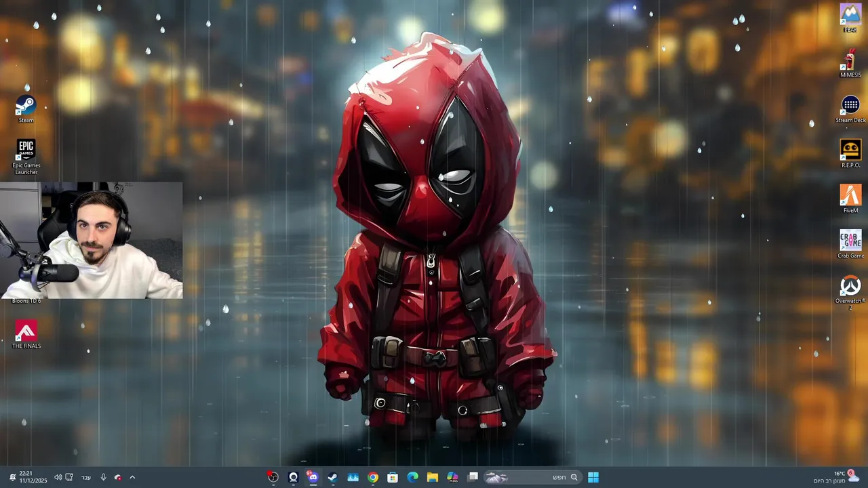Screen dimensions: 868x488
Task: Open Microsoft 365 app in taskbar
Action: coord(452,477)
